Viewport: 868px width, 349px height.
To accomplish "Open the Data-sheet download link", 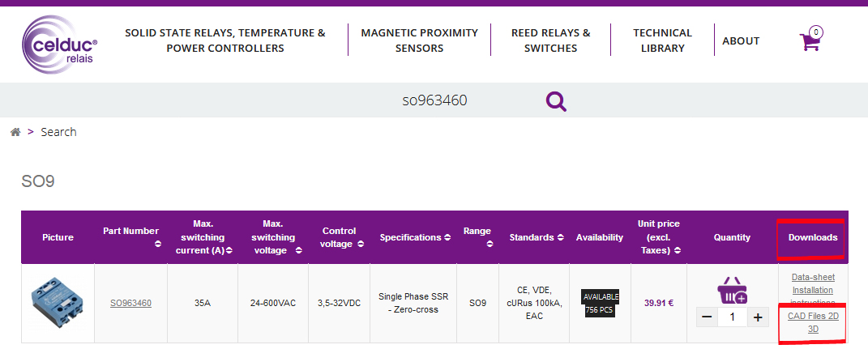I will 813,277.
